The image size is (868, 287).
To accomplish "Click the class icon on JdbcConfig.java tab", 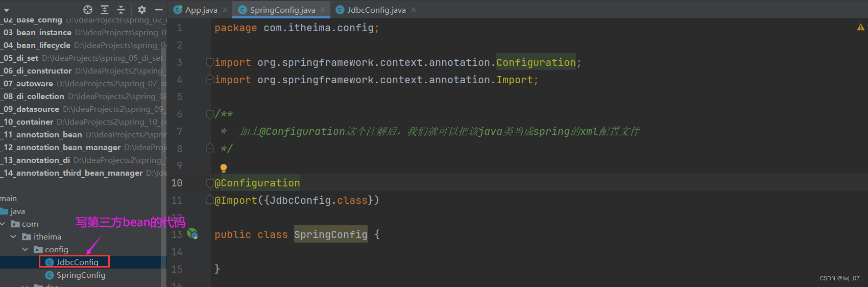I will (x=340, y=10).
